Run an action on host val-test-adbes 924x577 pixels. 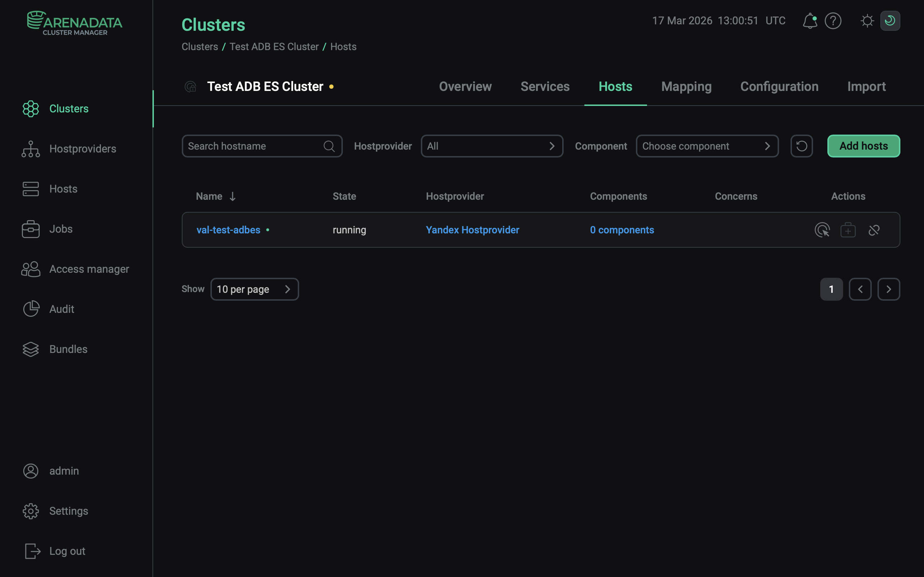click(x=822, y=230)
